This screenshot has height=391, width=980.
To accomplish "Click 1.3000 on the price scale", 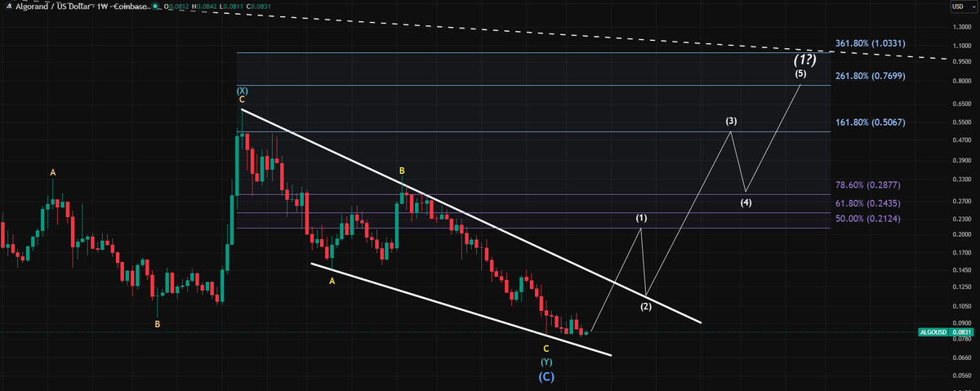I will pos(962,28).
